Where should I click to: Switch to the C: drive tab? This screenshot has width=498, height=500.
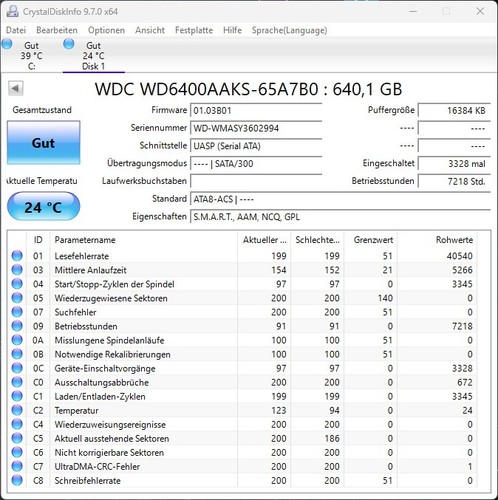click(x=32, y=55)
